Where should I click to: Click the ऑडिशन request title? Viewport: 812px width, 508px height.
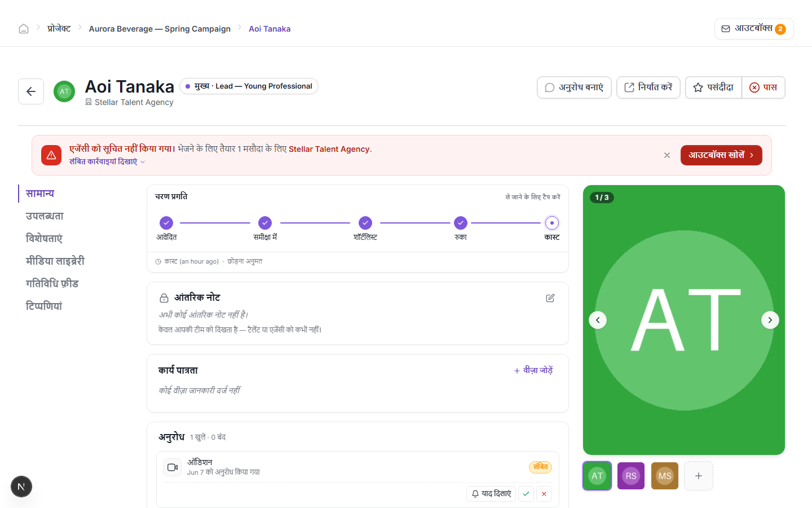200,462
